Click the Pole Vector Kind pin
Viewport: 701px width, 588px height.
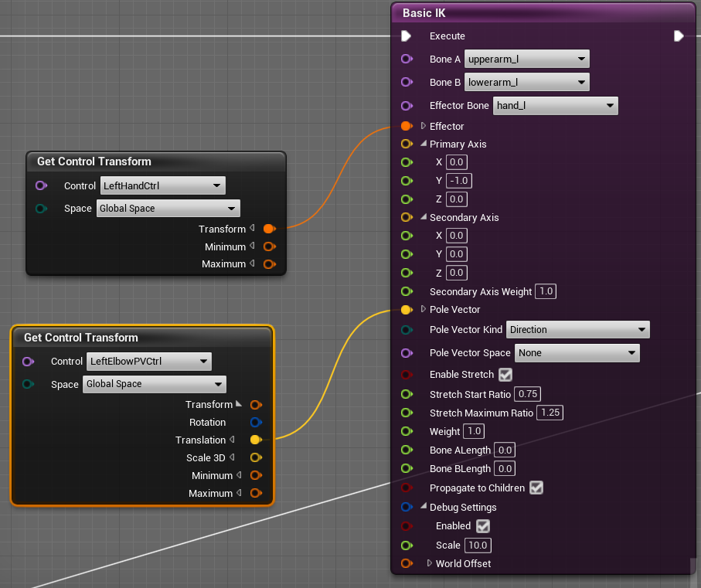[407, 330]
